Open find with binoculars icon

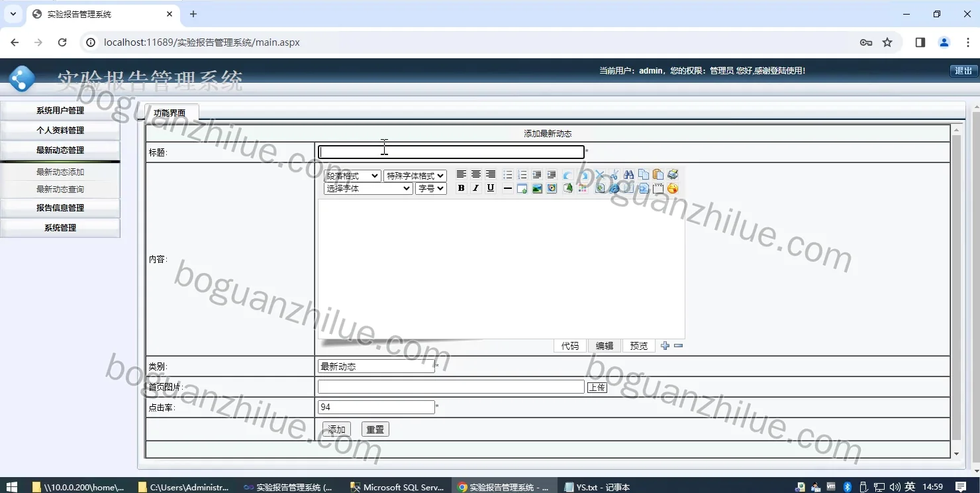click(629, 174)
